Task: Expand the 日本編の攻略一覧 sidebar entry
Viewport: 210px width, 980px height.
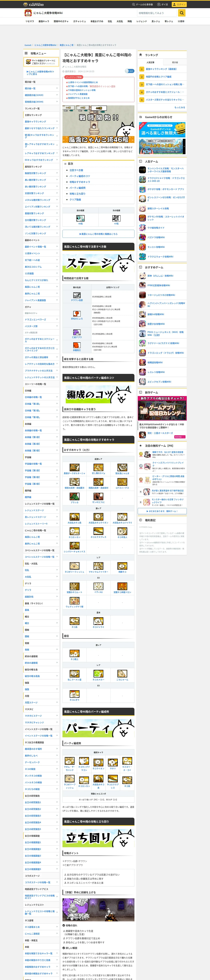Action: [x=41, y=397]
